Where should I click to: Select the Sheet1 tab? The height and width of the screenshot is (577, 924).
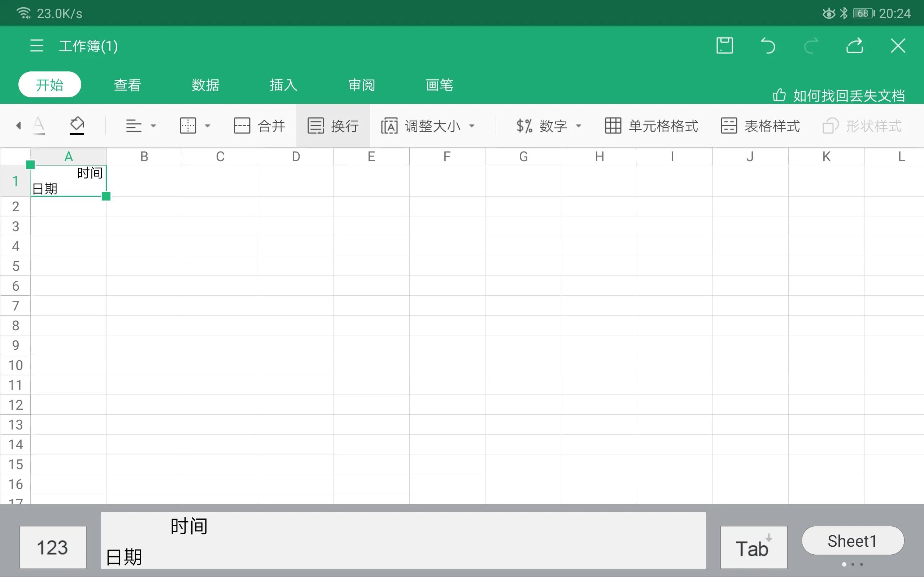click(x=852, y=539)
